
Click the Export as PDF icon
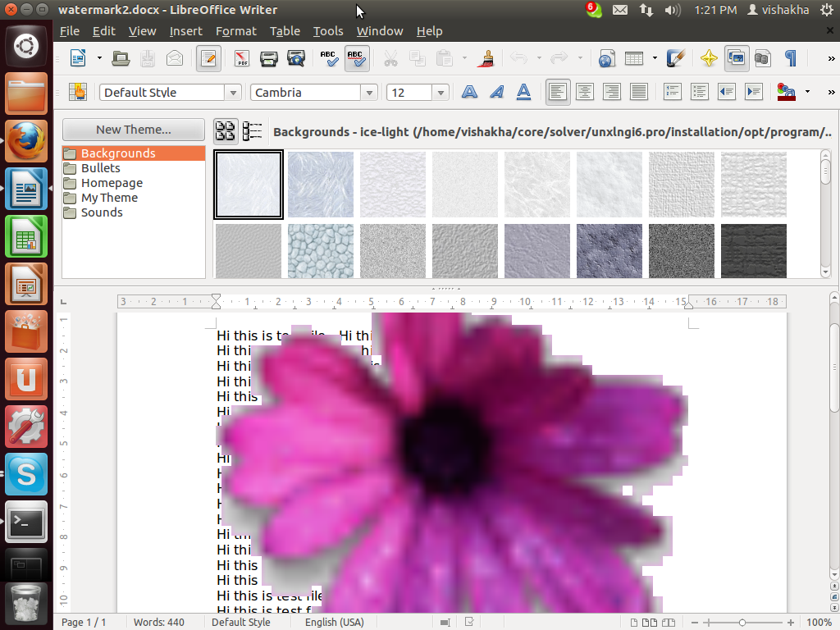point(242,58)
